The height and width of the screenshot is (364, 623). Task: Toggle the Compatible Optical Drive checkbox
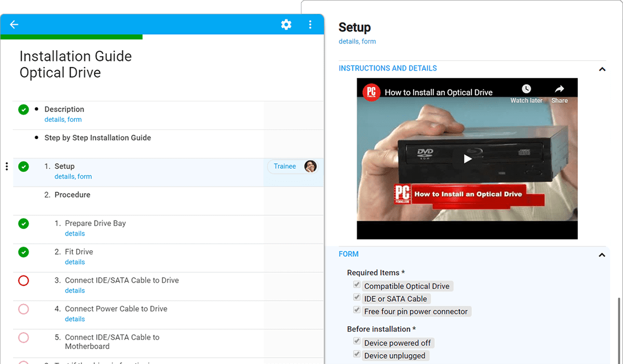point(357,285)
